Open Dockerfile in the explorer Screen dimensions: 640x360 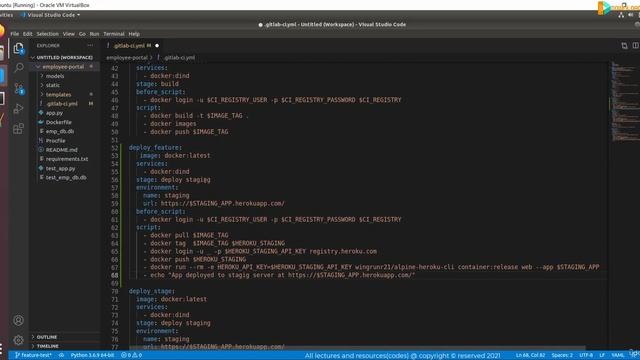[x=58, y=122]
